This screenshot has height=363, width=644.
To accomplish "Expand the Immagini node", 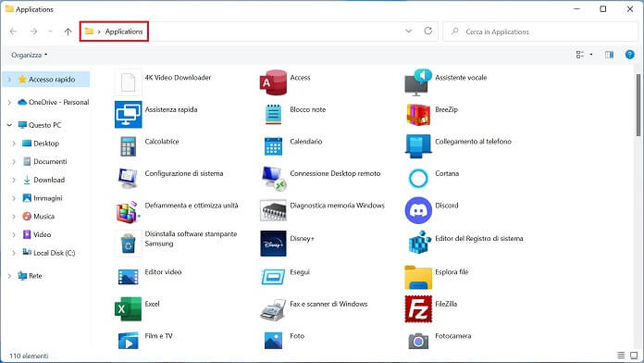I will (x=14, y=198).
